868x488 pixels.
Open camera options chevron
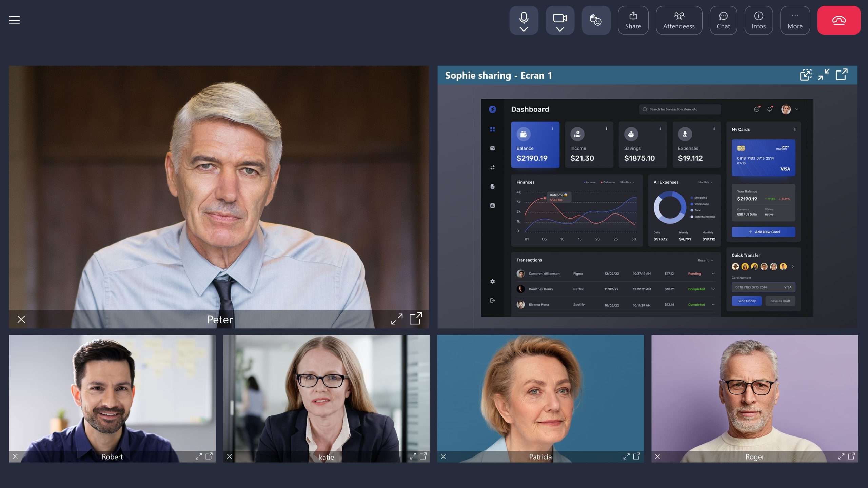[x=560, y=29]
